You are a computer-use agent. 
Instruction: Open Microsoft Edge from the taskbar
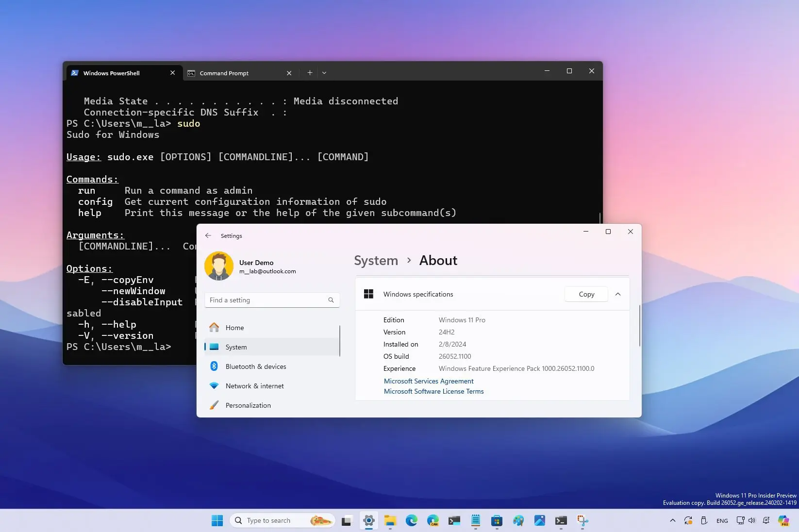pyautogui.click(x=412, y=520)
